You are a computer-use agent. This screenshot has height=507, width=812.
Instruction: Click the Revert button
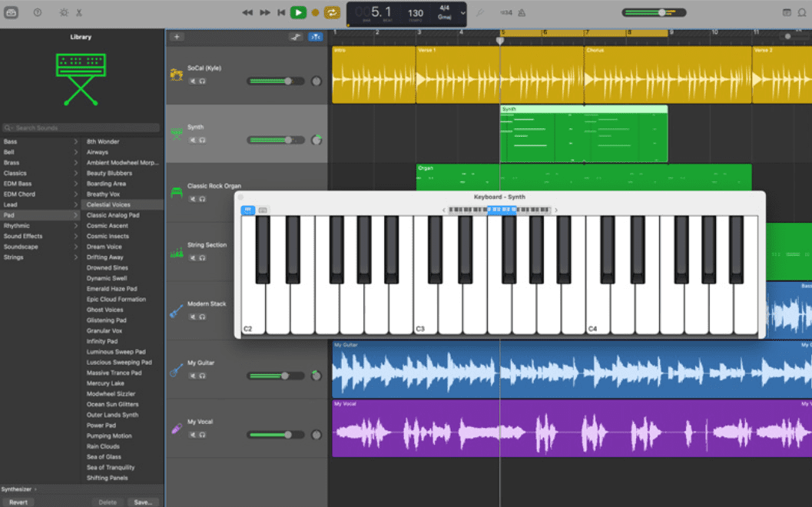point(18,502)
